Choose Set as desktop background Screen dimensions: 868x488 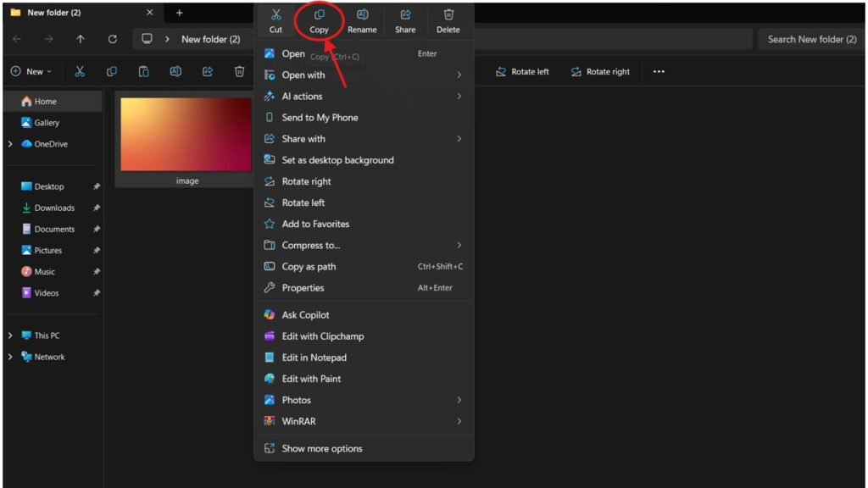(337, 160)
